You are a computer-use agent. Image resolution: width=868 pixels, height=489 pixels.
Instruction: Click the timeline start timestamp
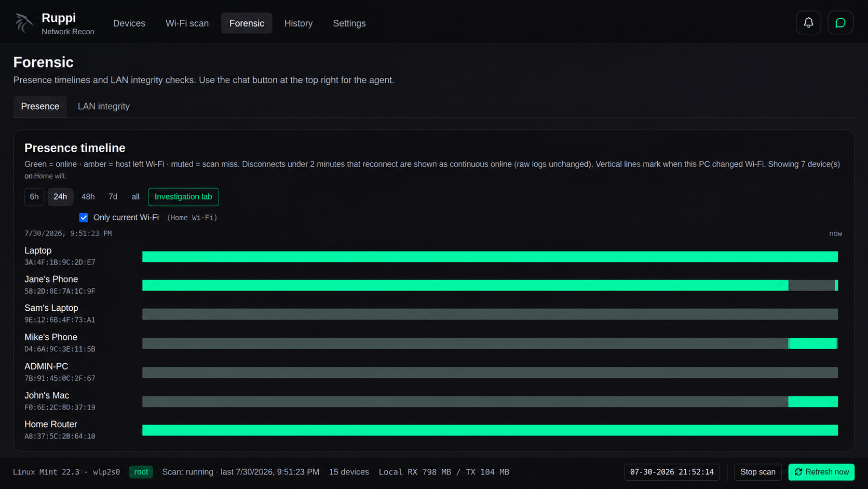click(x=68, y=233)
